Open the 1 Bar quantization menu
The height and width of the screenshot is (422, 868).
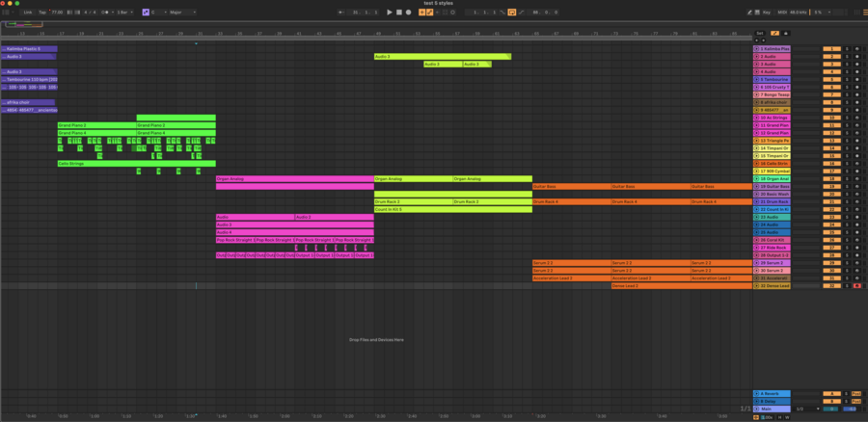pos(123,13)
